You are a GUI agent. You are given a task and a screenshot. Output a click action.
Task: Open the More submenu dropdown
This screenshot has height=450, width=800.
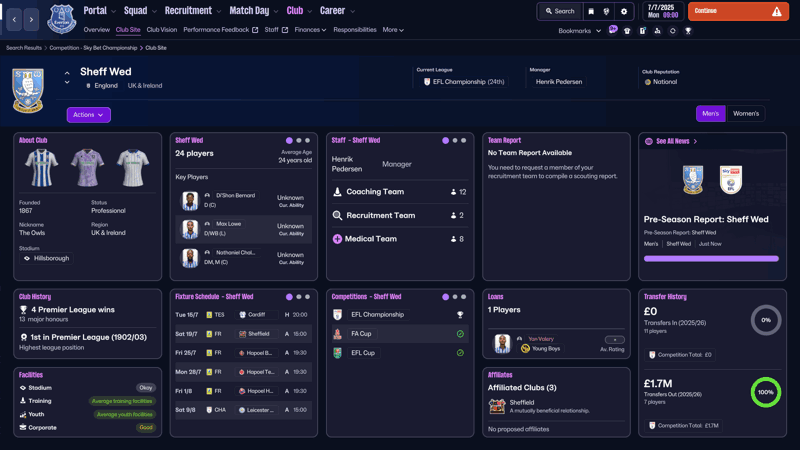pyautogui.click(x=393, y=30)
